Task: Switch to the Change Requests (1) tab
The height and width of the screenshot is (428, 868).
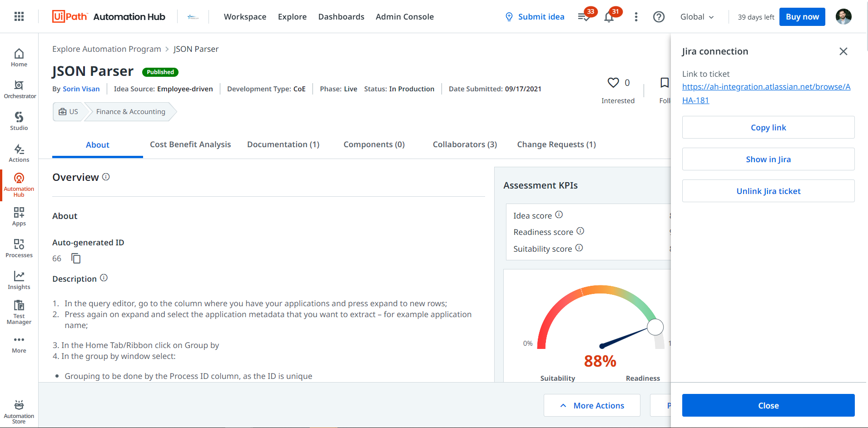Action: (x=556, y=144)
